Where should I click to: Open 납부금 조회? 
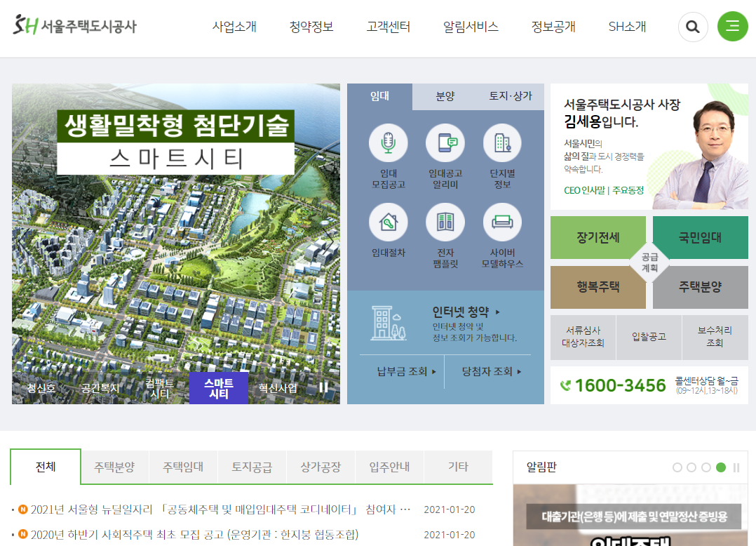click(x=407, y=371)
